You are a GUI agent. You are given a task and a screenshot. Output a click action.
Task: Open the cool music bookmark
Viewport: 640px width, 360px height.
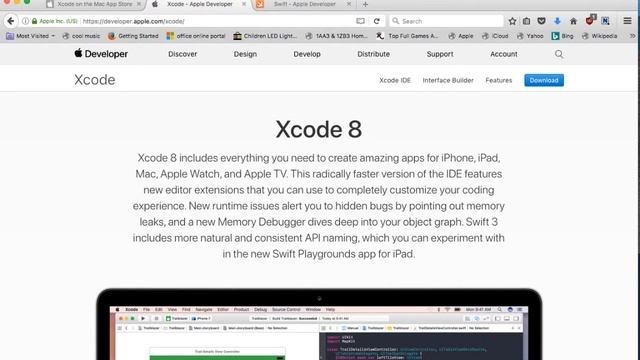[81, 36]
